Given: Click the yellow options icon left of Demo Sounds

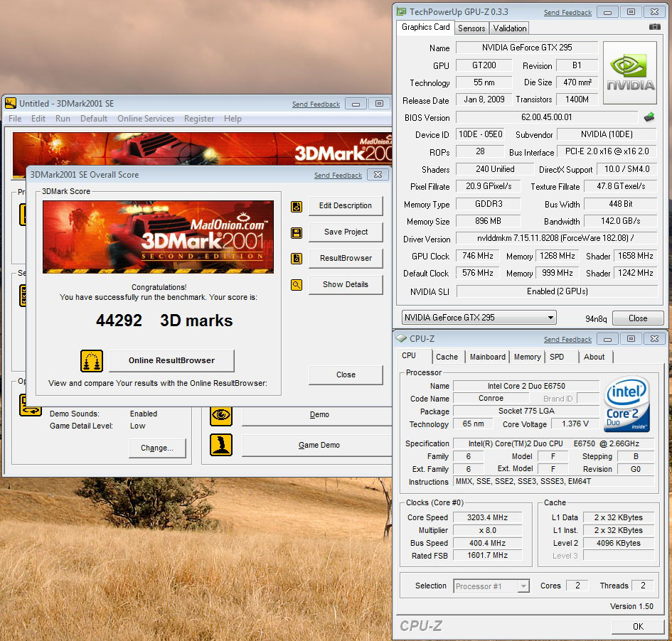Looking at the screenshot, I should tap(31, 406).
